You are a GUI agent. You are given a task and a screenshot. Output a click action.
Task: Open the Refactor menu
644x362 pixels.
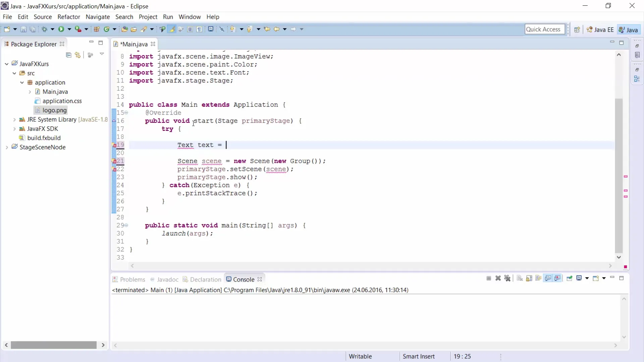click(x=69, y=17)
